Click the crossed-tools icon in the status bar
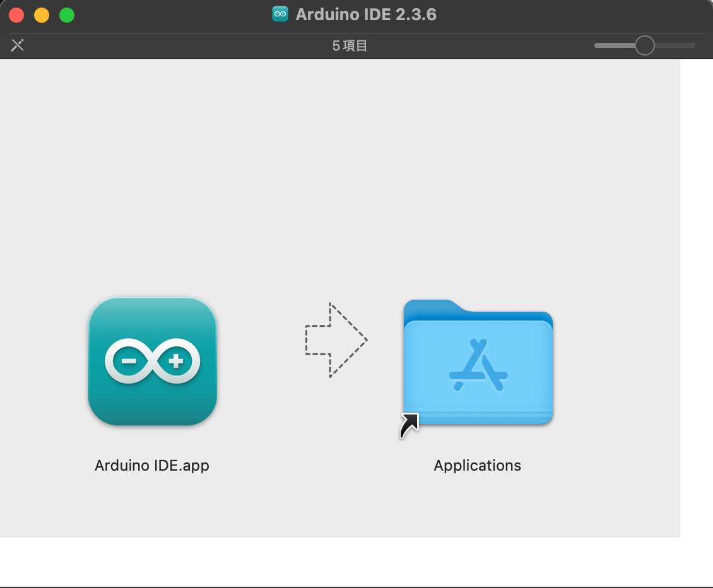The height and width of the screenshot is (588, 713). [18, 45]
